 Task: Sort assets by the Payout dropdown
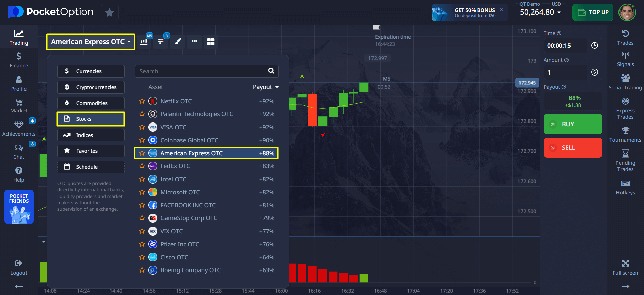coord(265,87)
